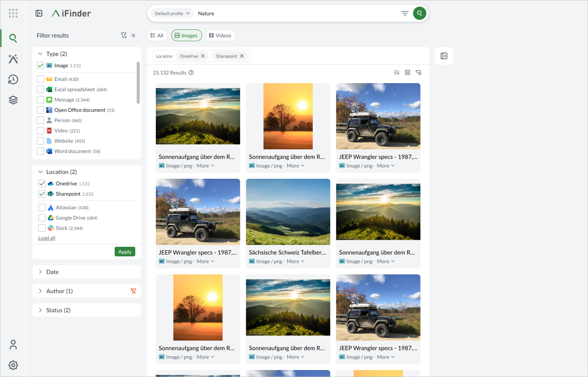Viewport: 588px width, 377px height.
Task: Collapse the Location filter group
Action: 40,172
